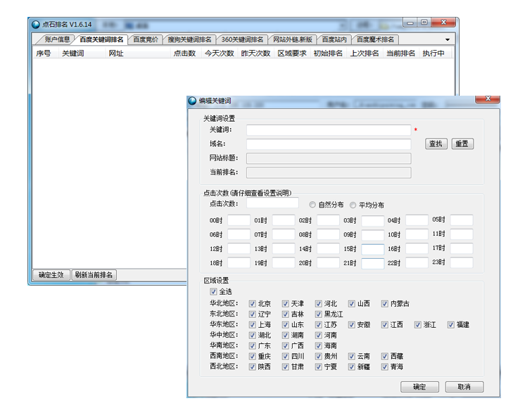Uncheck the 四川 checkbox
The image size is (532, 408).
(x=285, y=356)
